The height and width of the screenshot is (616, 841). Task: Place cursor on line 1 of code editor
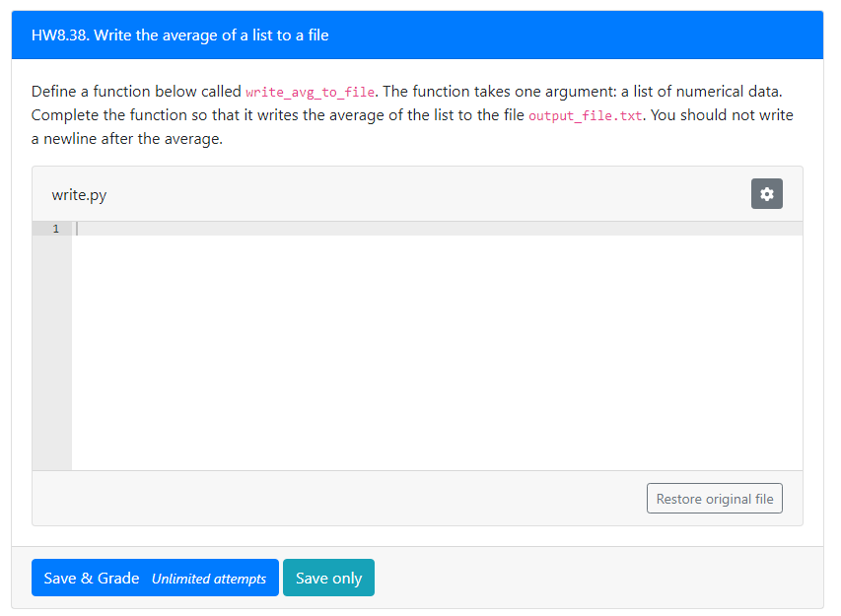pyautogui.click(x=437, y=229)
